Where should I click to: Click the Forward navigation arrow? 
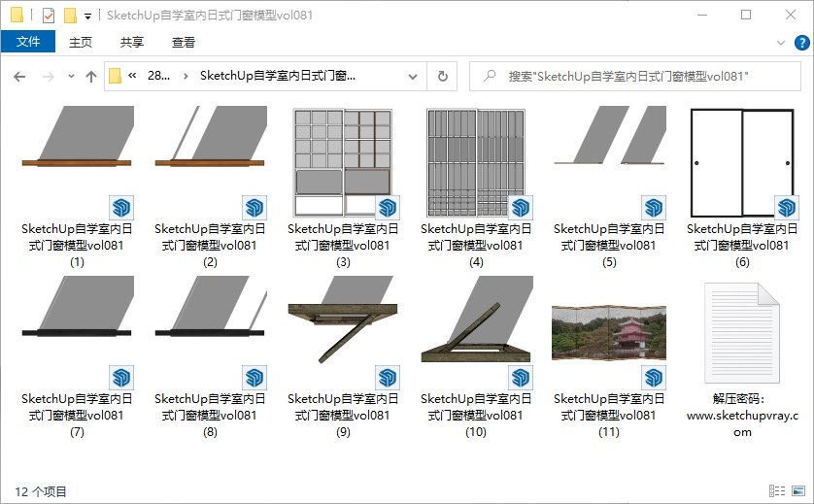tap(49, 77)
